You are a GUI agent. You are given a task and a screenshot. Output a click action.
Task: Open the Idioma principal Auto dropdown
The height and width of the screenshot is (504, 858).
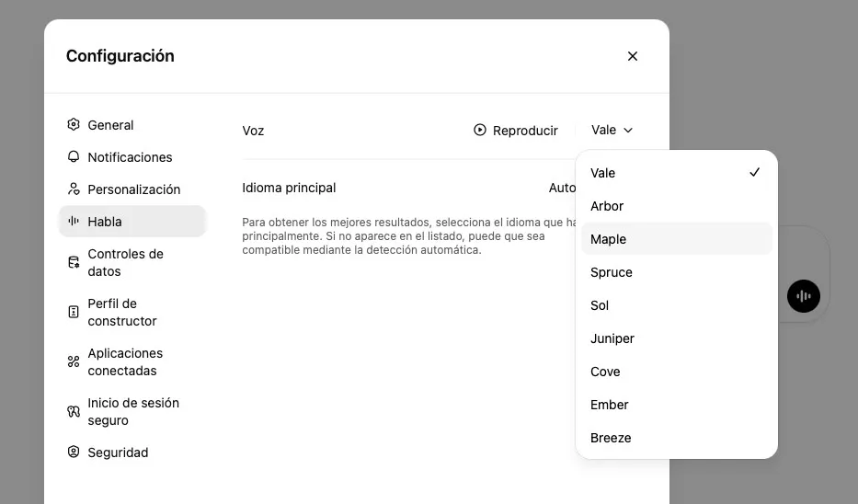pyautogui.click(x=563, y=188)
